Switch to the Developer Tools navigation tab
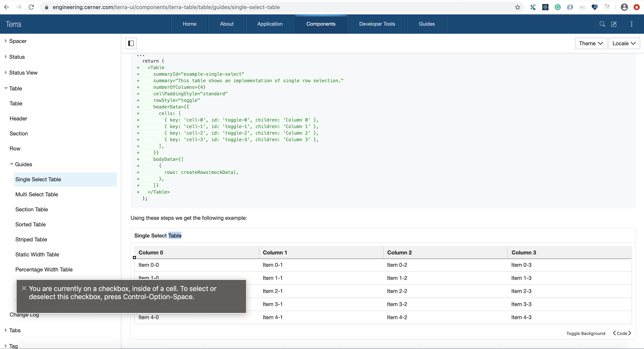This screenshot has height=349, width=644. tap(377, 24)
